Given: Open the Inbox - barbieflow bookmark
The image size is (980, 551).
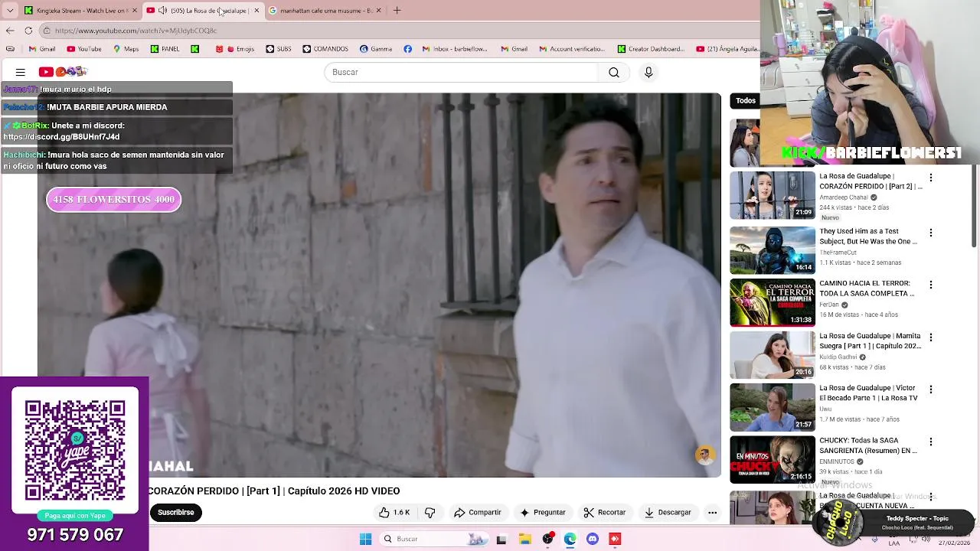Looking at the screenshot, I should (454, 49).
